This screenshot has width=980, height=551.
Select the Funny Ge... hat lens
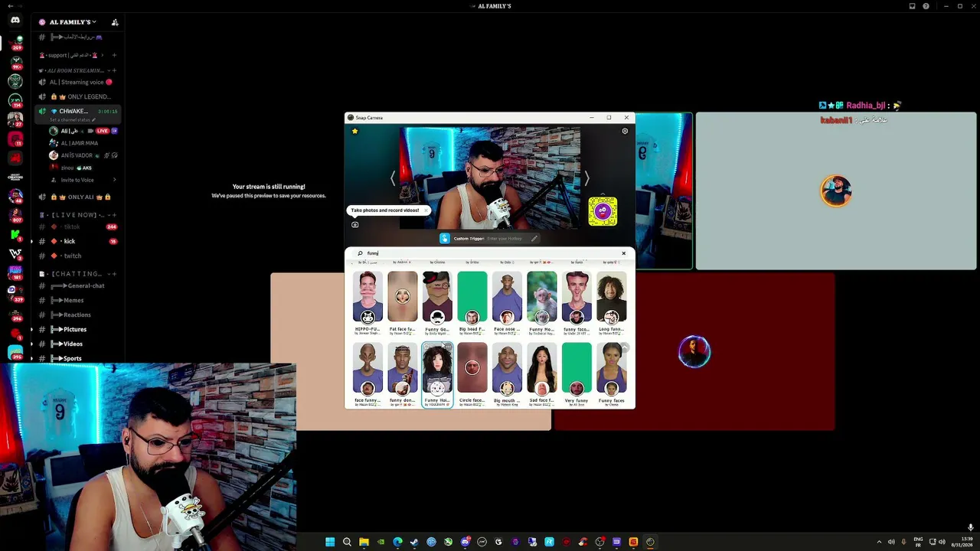(437, 302)
